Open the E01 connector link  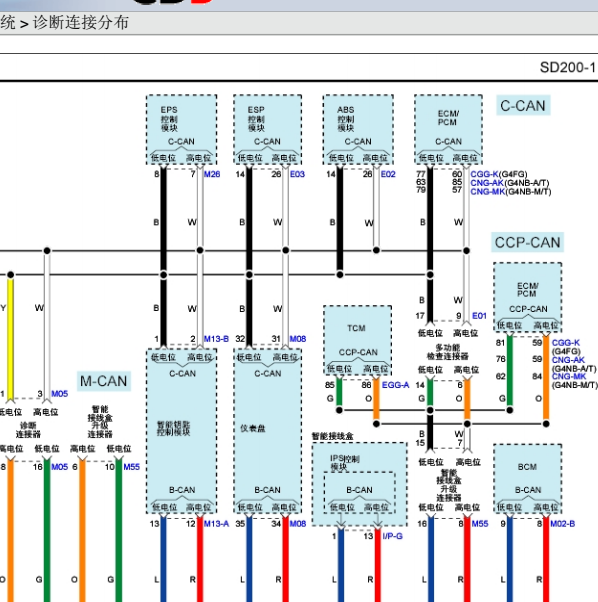click(479, 316)
